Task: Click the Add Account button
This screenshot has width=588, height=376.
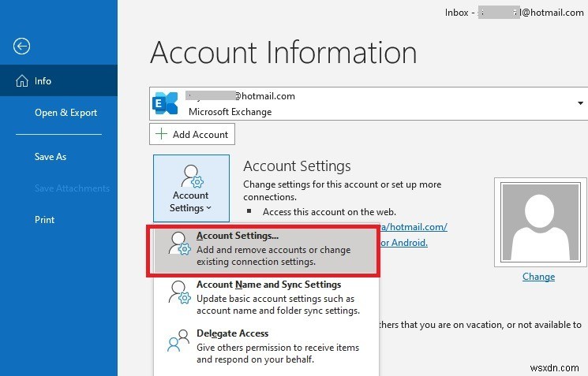Action: click(x=192, y=134)
